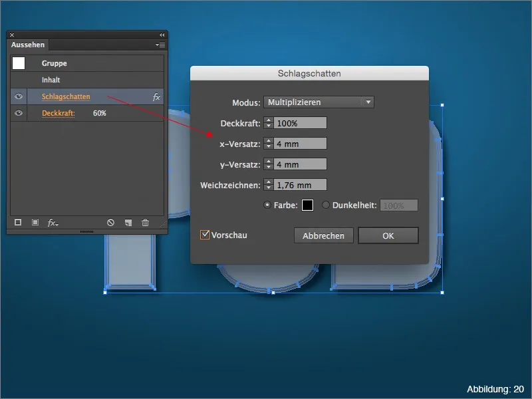Image resolution: width=532 pixels, height=399 pixels.
Task: Close the Aussehen panel with X
Action: (x=12, y=35)
